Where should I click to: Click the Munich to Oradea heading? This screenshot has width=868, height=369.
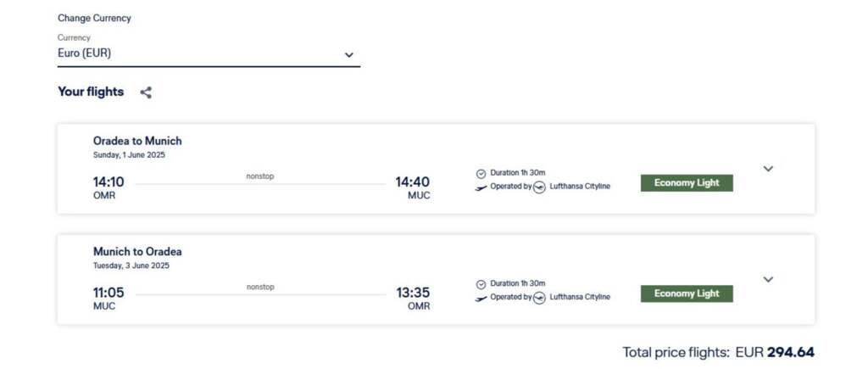[137, 251]
